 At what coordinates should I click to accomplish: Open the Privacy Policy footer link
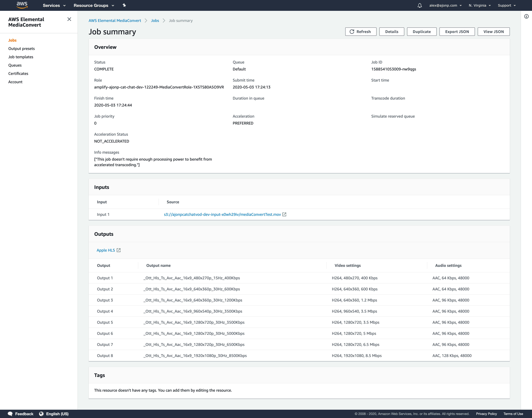pos(486,414)
